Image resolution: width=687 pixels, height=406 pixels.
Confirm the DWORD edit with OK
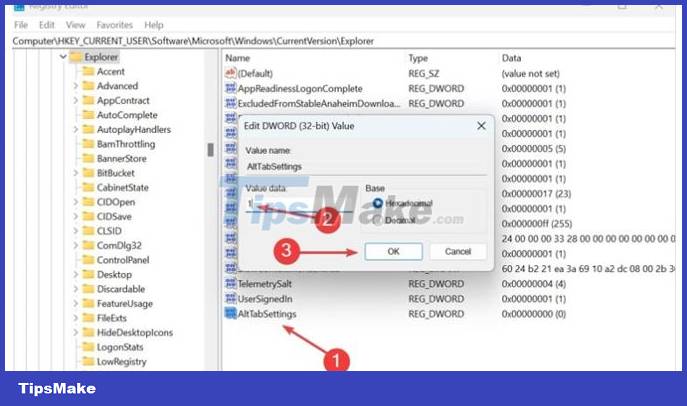tap(393, 251)
